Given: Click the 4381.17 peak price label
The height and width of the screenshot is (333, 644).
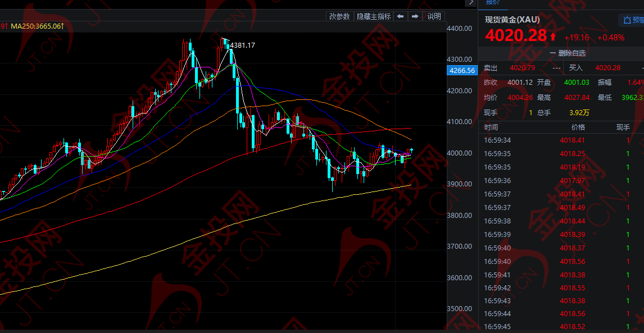Looking at the screenshot, I should click(242, 45).
